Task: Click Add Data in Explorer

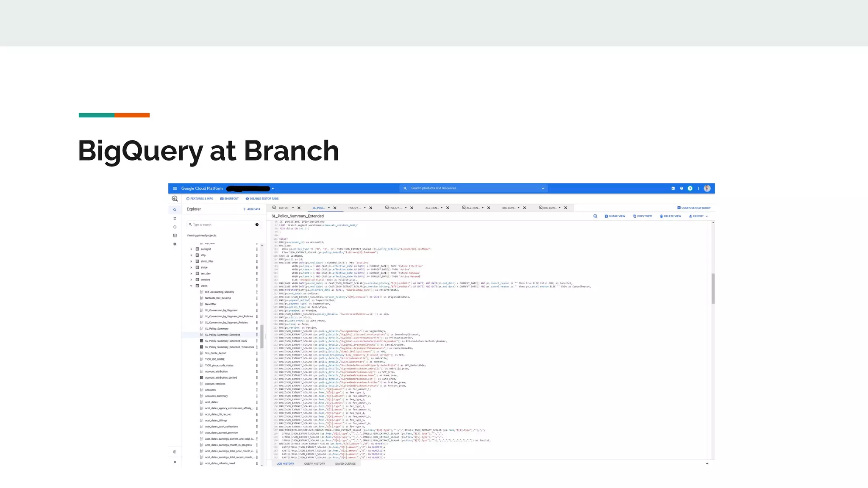Action: click(252, 209)
